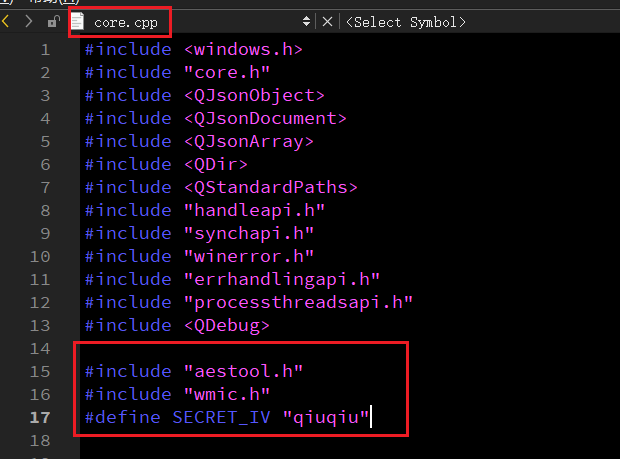The height and width of the screenshot is (459, 620).
Task: Click the SECRET_IV macro name
Action: pyautogui.click(x=221, y=418)
